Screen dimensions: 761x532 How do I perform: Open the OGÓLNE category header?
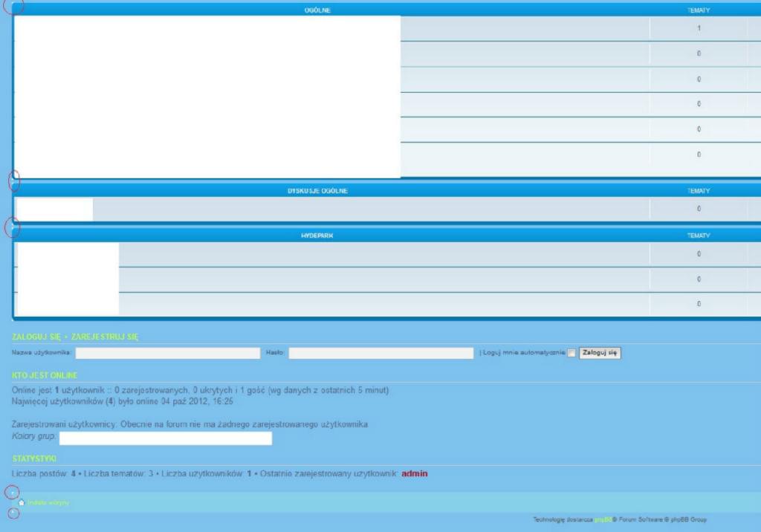click(317, 10)
